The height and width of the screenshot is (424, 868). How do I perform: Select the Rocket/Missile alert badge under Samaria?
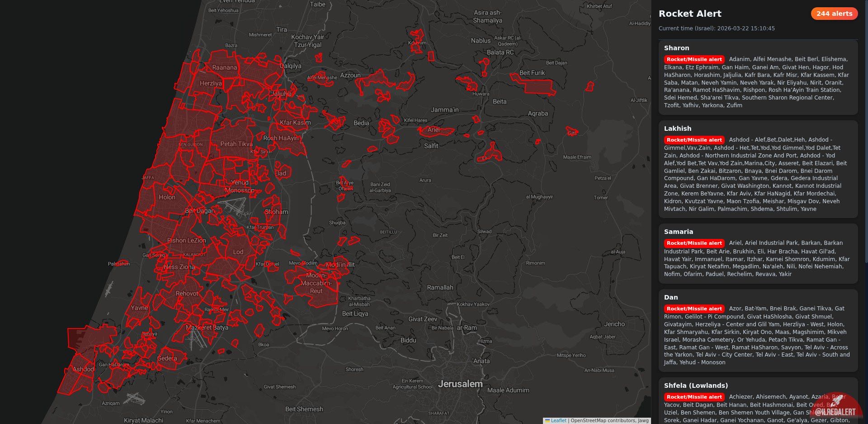point(694,243)
